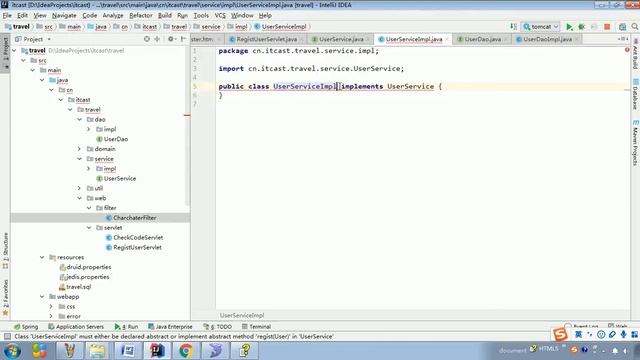Run the tomcat configuration with green play icon

click(x=569, y=27)
